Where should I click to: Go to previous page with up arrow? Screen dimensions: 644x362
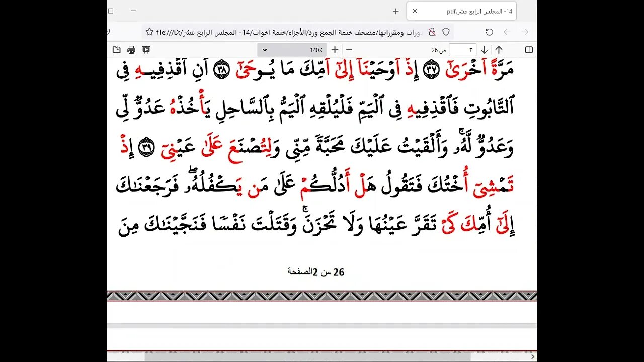pos(499,50)
